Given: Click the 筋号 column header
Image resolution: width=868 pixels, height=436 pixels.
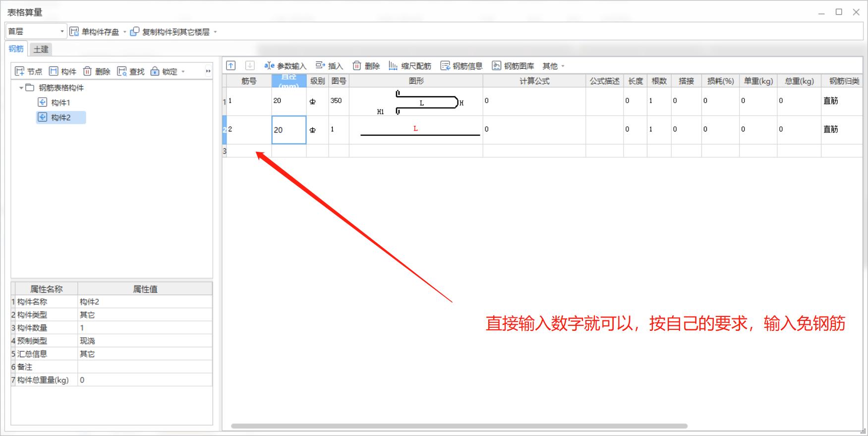Looking at the screenshot, I should (249, 81).
